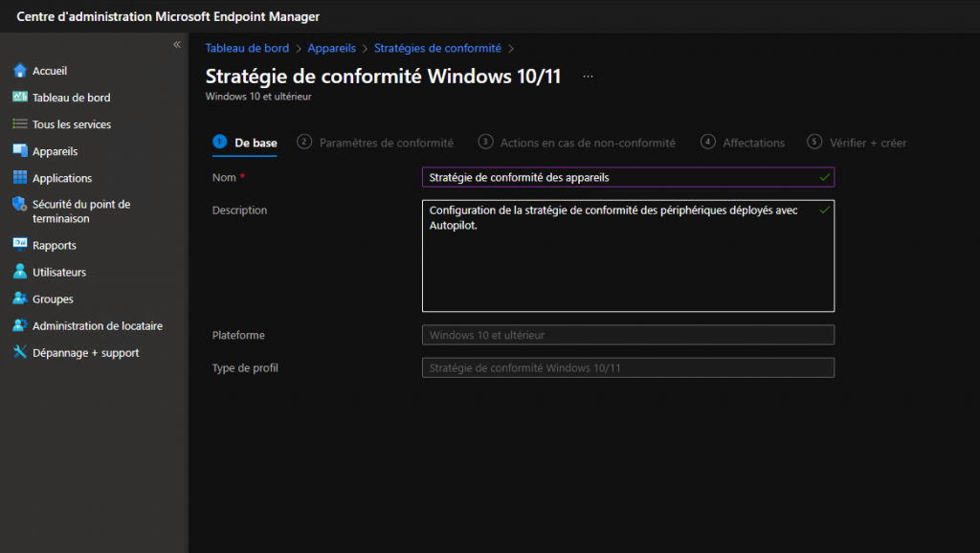
Task: Click the Dépannage + support tools icon
Action: (20, 352)
